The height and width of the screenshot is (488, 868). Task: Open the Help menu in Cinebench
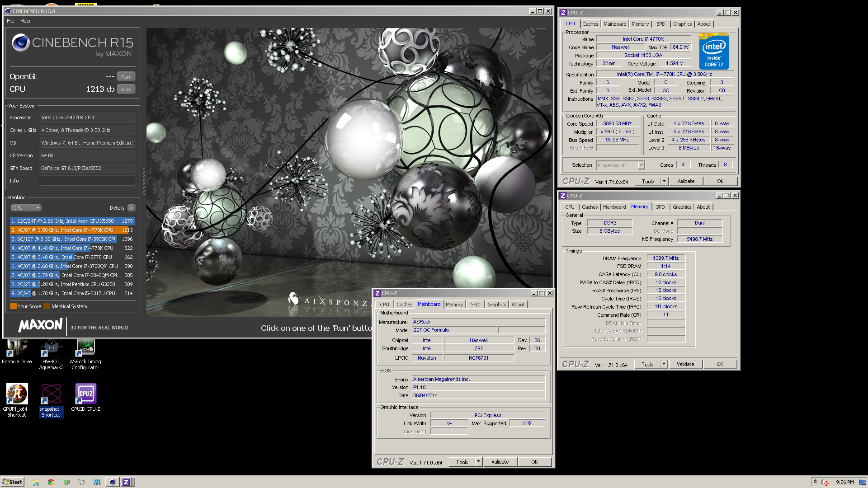click(25, 21)
